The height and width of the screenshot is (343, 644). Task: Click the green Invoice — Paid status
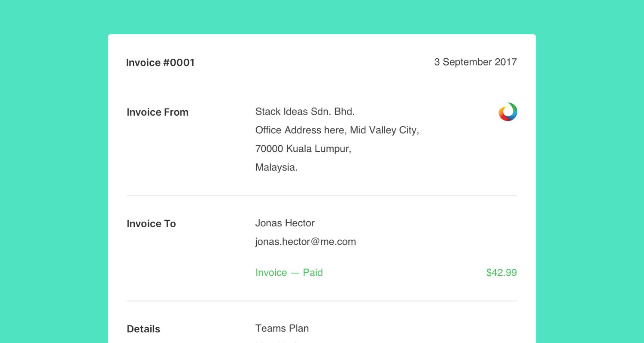[289, 273]
